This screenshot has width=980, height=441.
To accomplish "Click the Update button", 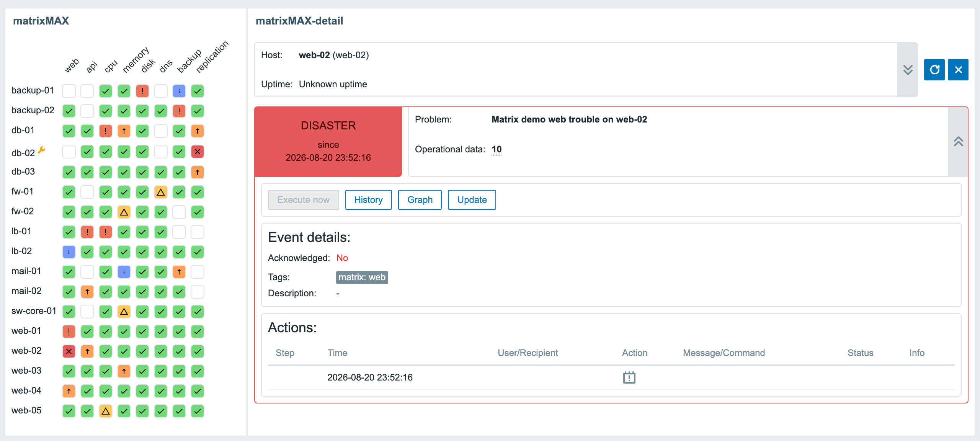I will [x=472, y=200].
